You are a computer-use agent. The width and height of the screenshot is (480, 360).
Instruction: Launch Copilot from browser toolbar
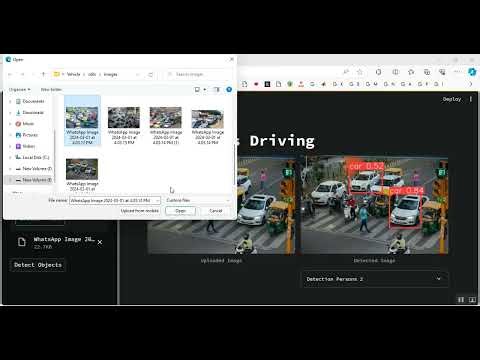pos(472,72)
